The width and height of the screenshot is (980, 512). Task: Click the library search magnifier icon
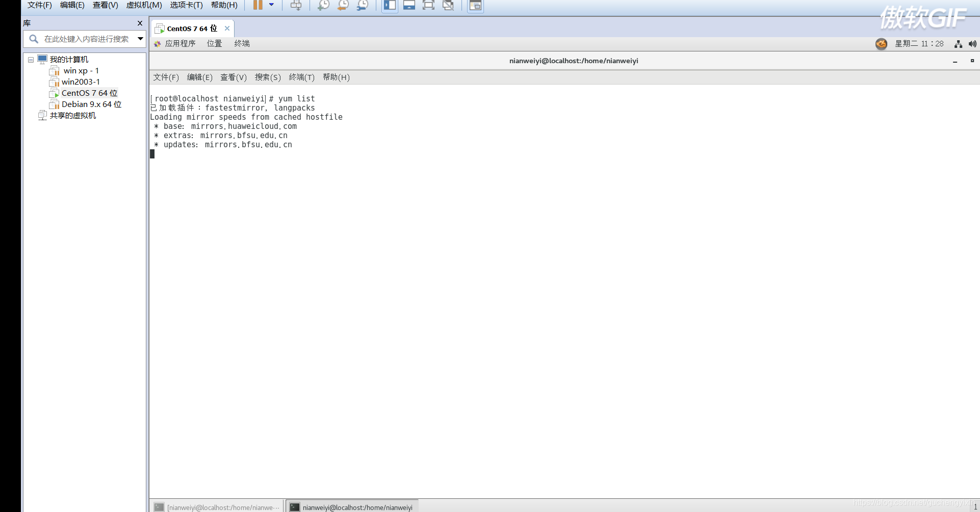tap(34, 39)
